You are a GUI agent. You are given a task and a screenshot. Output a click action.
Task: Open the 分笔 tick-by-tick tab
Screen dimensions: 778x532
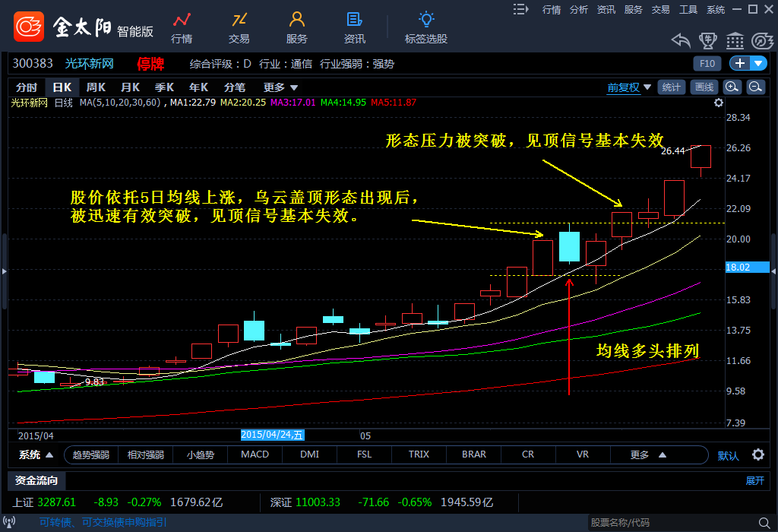234,87
